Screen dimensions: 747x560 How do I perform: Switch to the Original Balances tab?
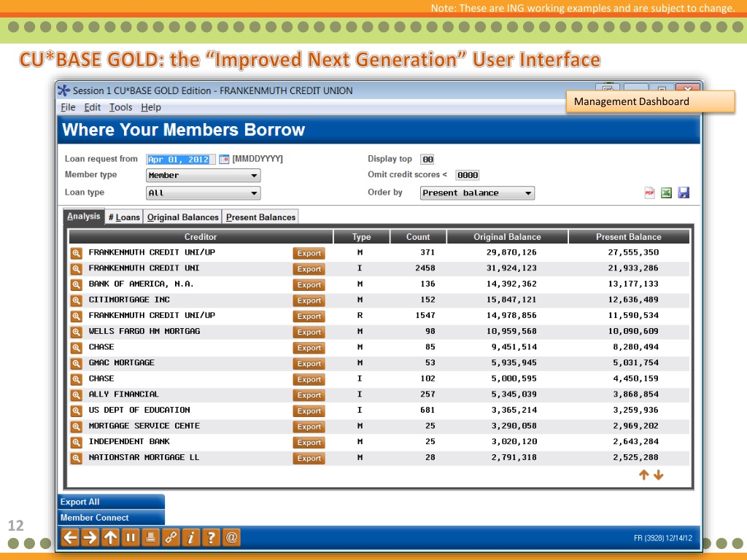pos(182,217)
